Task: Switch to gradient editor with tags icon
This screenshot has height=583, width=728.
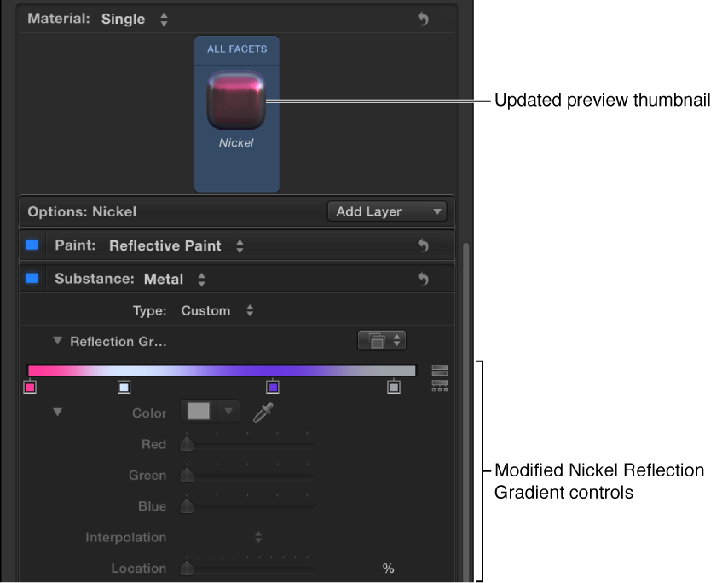Action: [440, 385]
